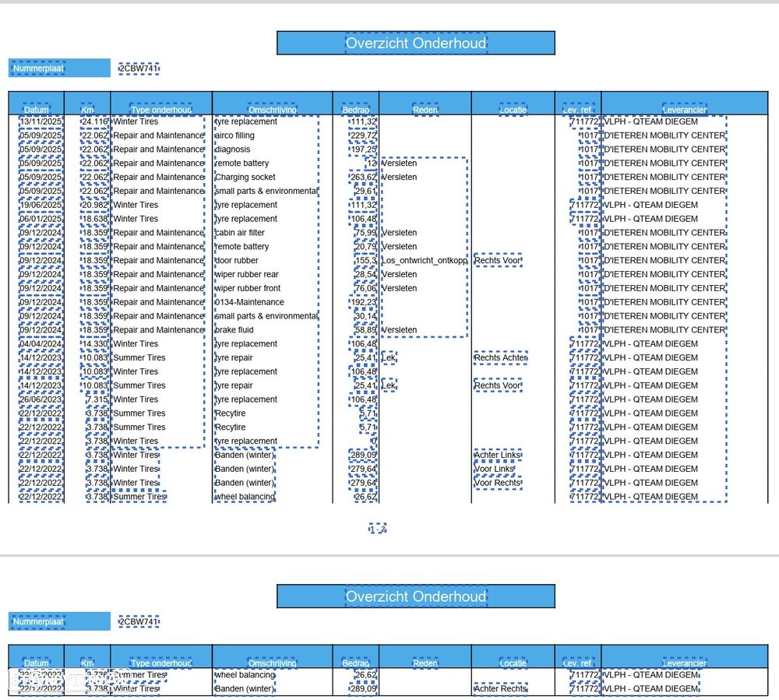Viewport: 779px width, 700px height.
Task: Click the date cell 26/06/2023
Action: (x=41, y=399)
